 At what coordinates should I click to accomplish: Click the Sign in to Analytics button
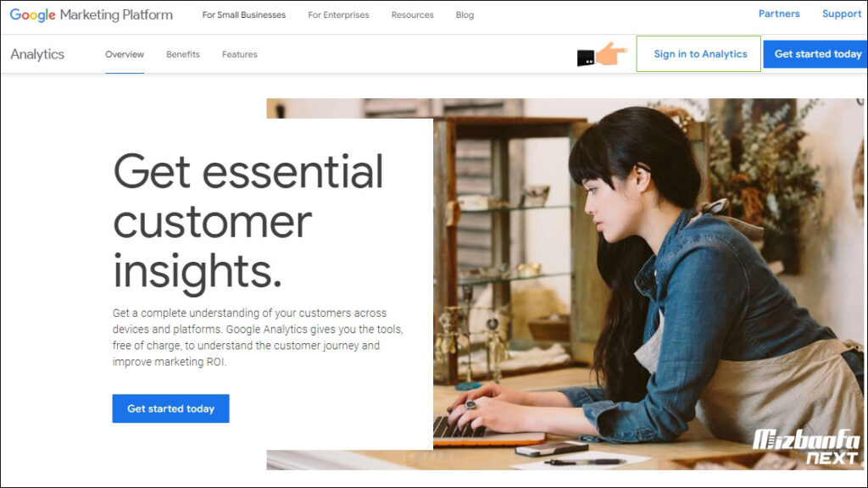[698, 53]
